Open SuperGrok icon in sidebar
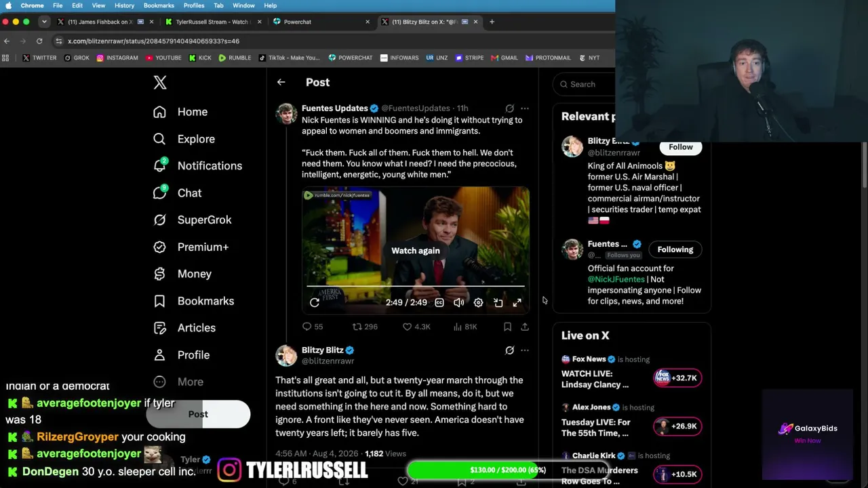The height and width of the screenshot is (488, 868). (159, 220)
